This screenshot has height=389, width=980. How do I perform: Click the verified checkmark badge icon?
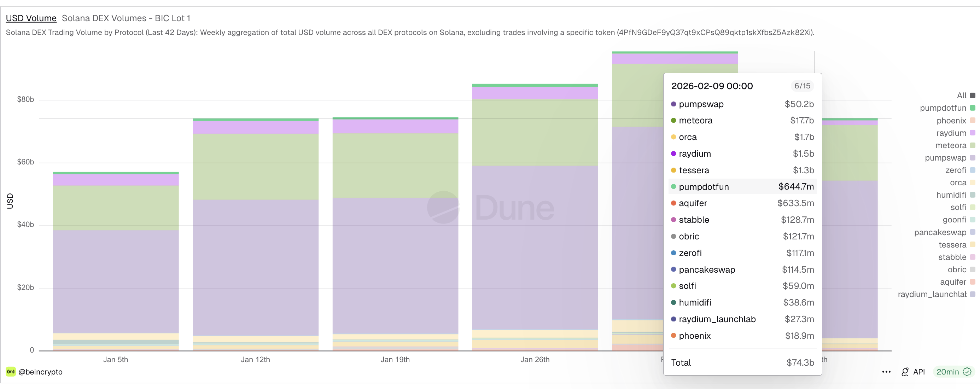[x=967, y=372]
